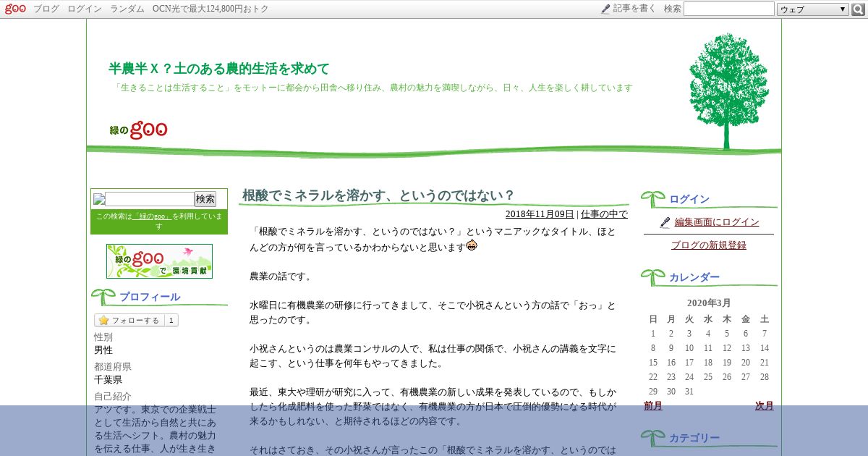Click 記事を書く to write a post
Screen dimensions: 868x456
pyautogui.click(x=634, y=9)
